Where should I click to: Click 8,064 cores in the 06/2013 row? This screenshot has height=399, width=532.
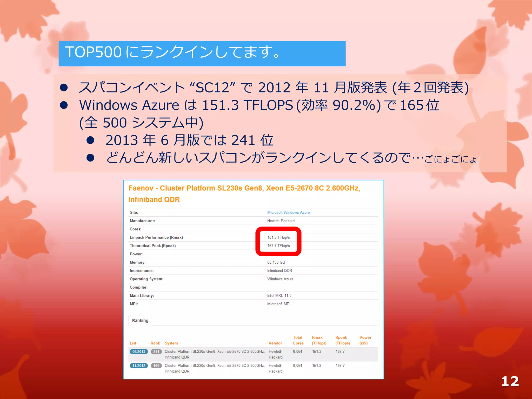(x=298, y=351)
